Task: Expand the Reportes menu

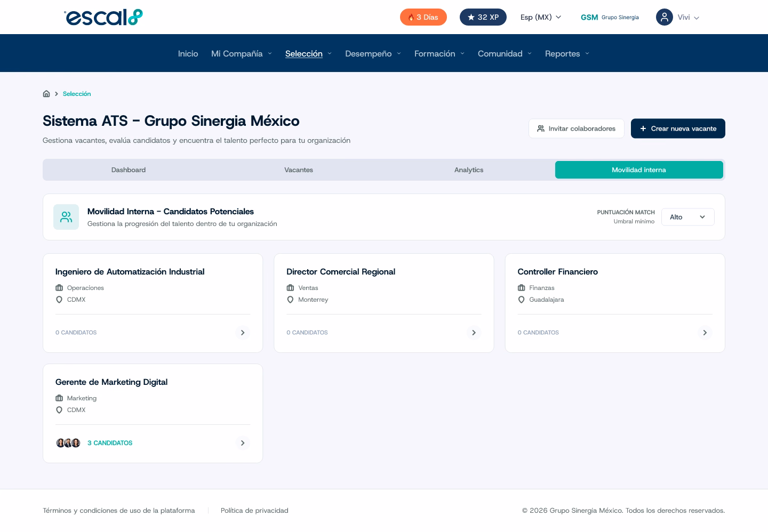Action: (x=567, y=53)
